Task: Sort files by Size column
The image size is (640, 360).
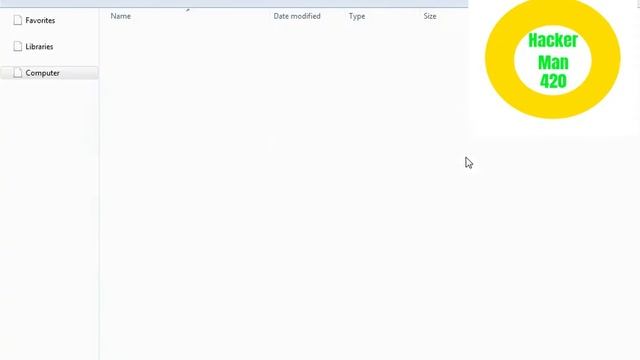Action: [430, 16]
